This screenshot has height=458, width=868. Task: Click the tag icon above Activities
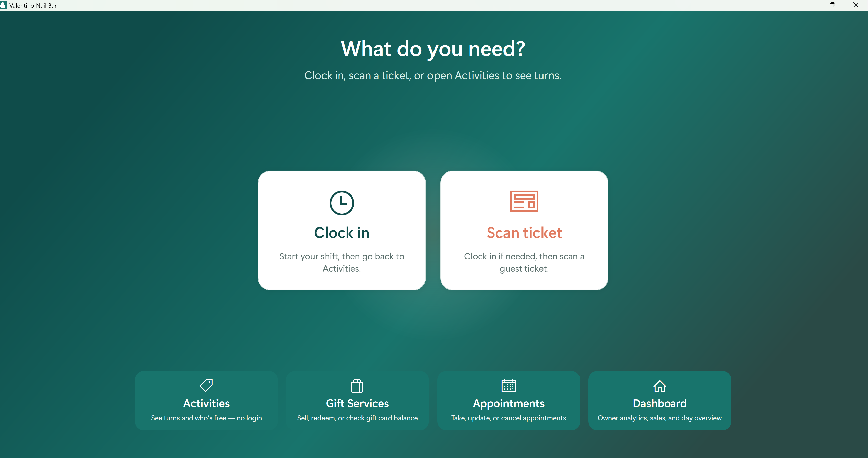click(x=206, y=385)
